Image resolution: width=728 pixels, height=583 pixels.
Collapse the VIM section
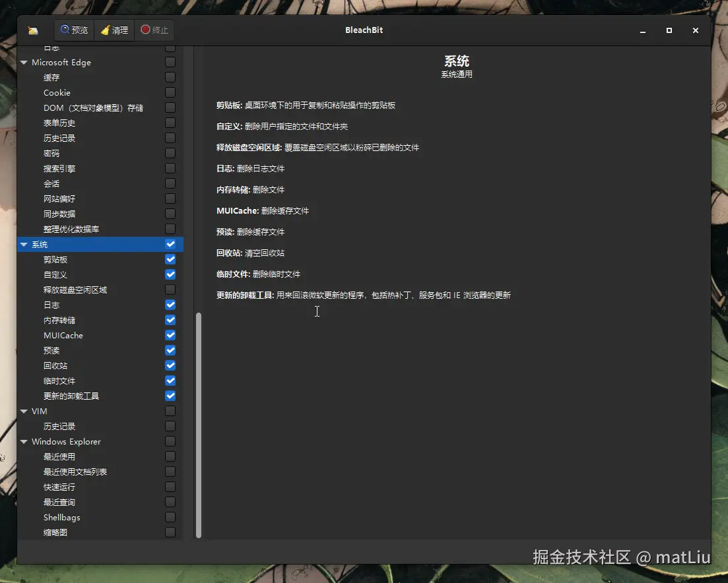(x=24, y=411)
